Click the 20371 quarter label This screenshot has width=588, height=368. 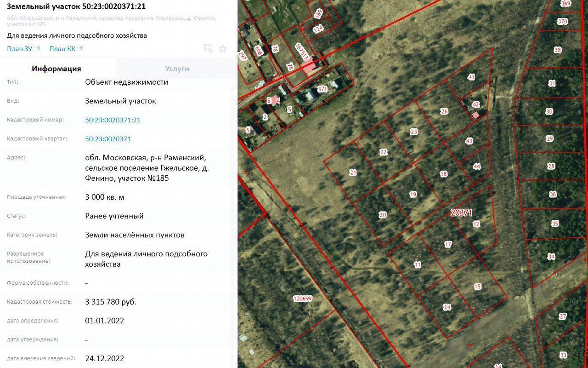pos(461,213)
